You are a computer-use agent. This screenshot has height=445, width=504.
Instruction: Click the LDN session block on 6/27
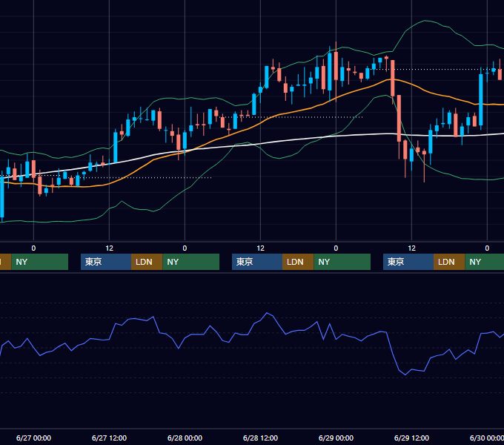[x=147, y=262]
